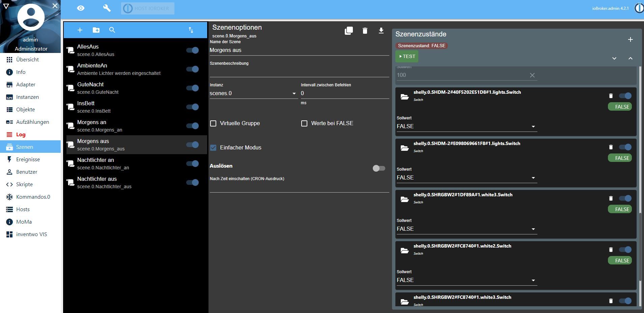Open scene search magnifier icon

pos(112,30)
